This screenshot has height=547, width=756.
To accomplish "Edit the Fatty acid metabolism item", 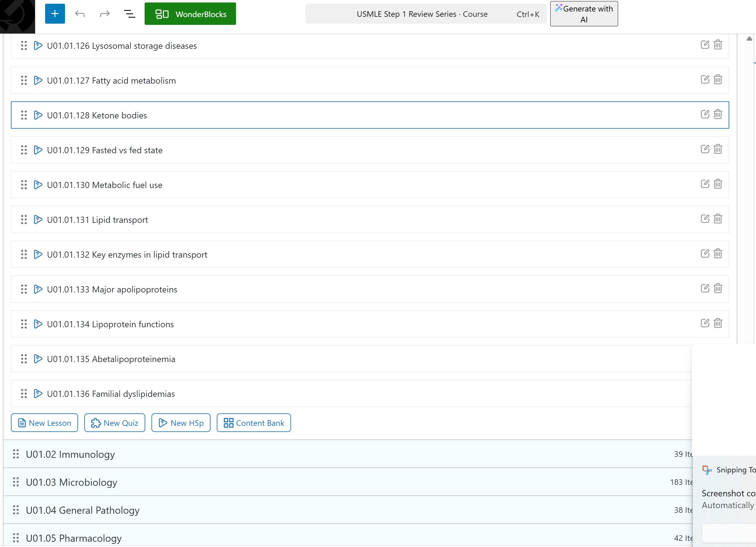I will (x=705, y=79).
